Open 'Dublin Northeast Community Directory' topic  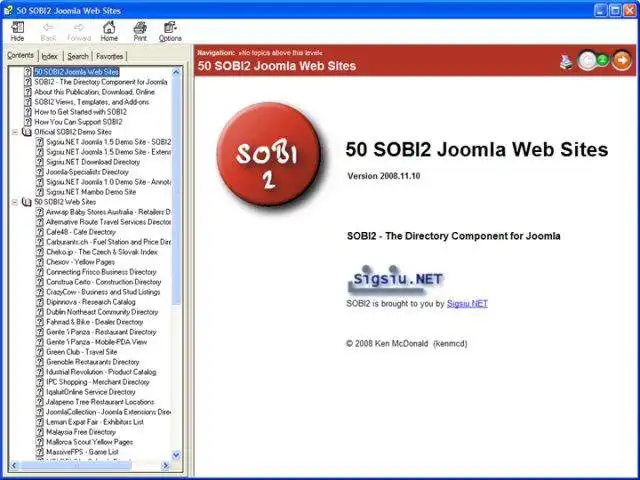coord(102,312)
